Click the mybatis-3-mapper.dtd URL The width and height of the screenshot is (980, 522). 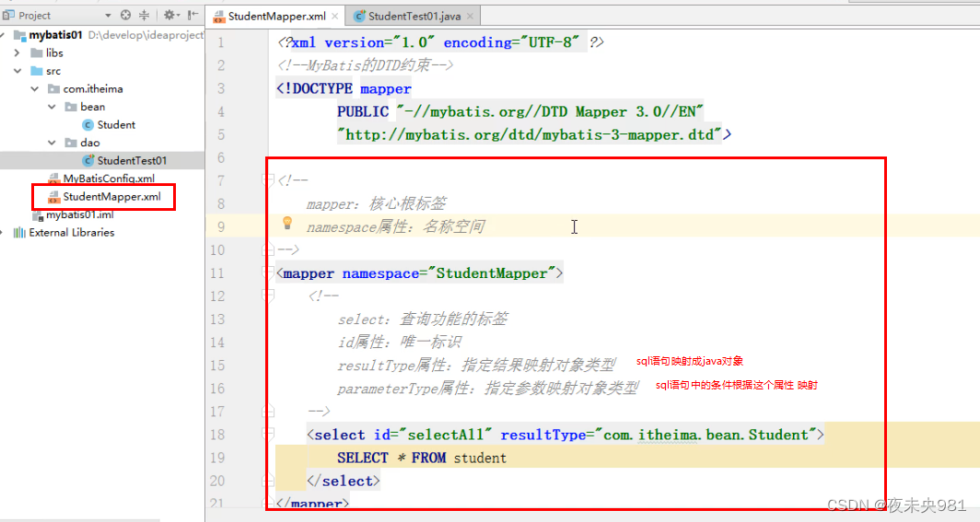click(530, 134)
